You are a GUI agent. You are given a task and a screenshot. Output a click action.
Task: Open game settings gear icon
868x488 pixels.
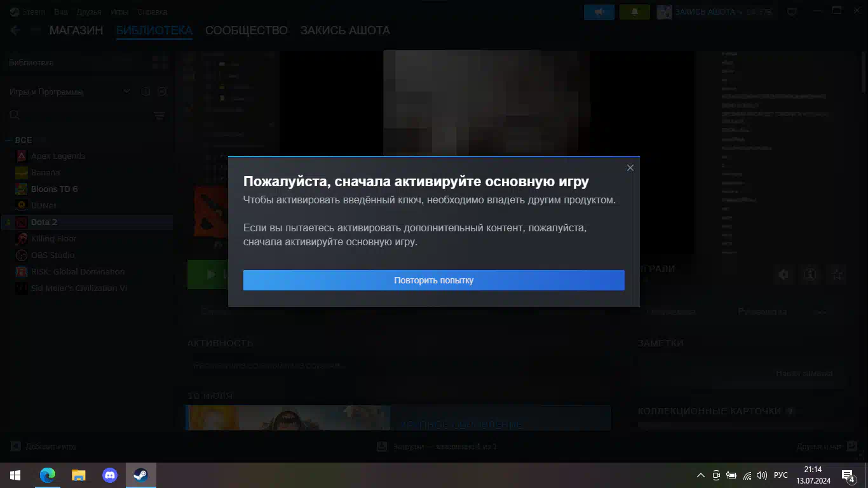(783, 274)
